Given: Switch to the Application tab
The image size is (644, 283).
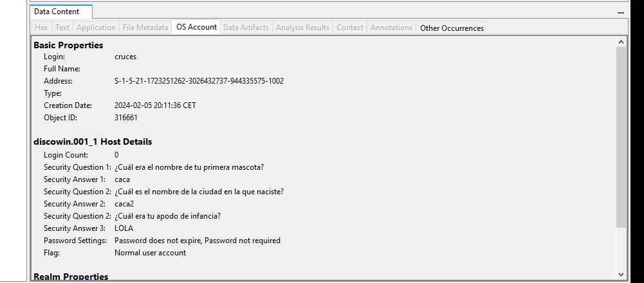Looking at the screenshot, I should point(96,28).
